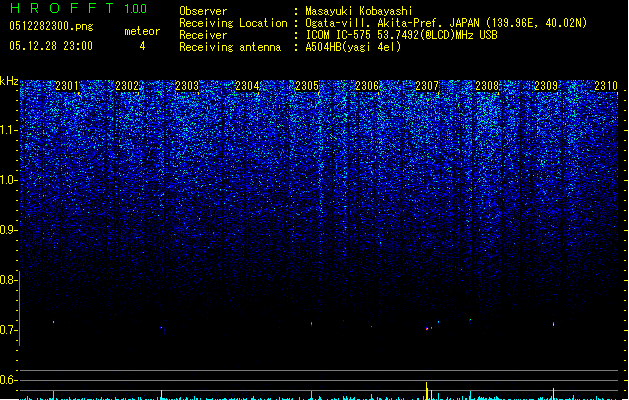Image resolution: width=629 pixels, height=400 pixels.
Task: Select the 2310 time marker
Action: (x=606, y=86)
